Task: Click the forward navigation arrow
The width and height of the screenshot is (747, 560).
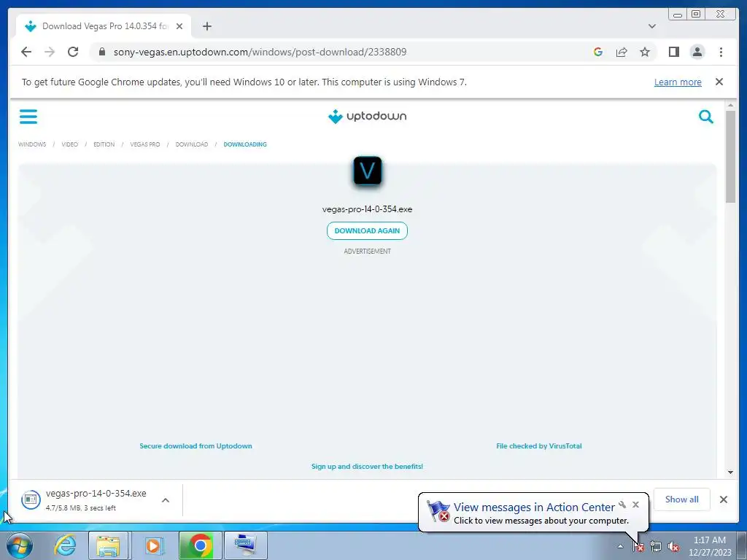Action: 50,52
